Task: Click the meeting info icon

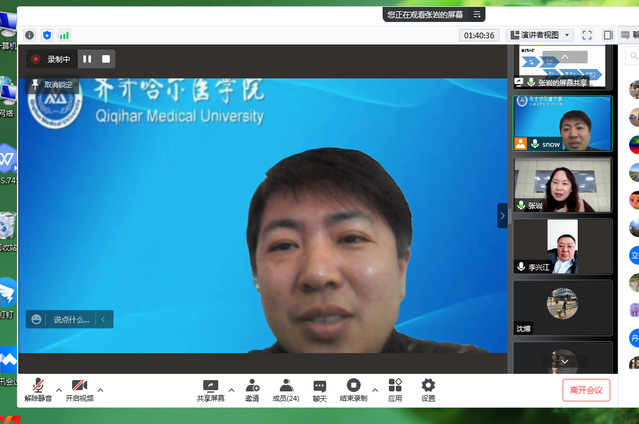Action: coord(29,35)
